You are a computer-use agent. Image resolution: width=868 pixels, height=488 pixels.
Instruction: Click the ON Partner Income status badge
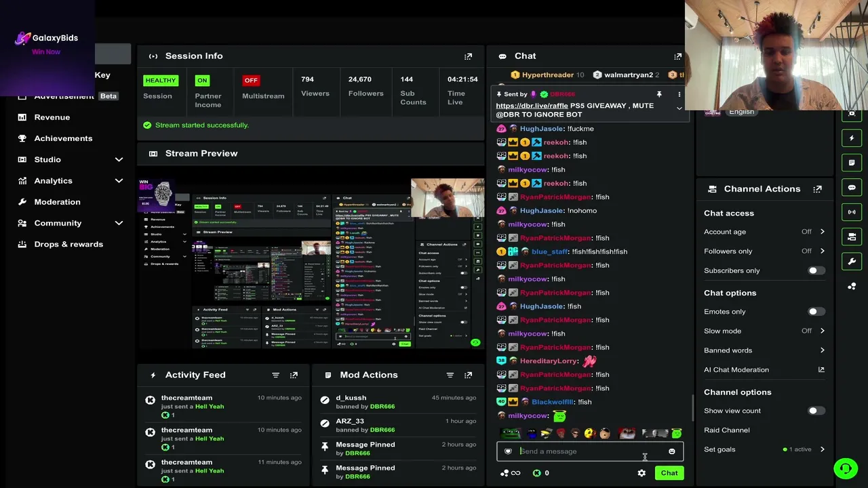tap(202, 80)
